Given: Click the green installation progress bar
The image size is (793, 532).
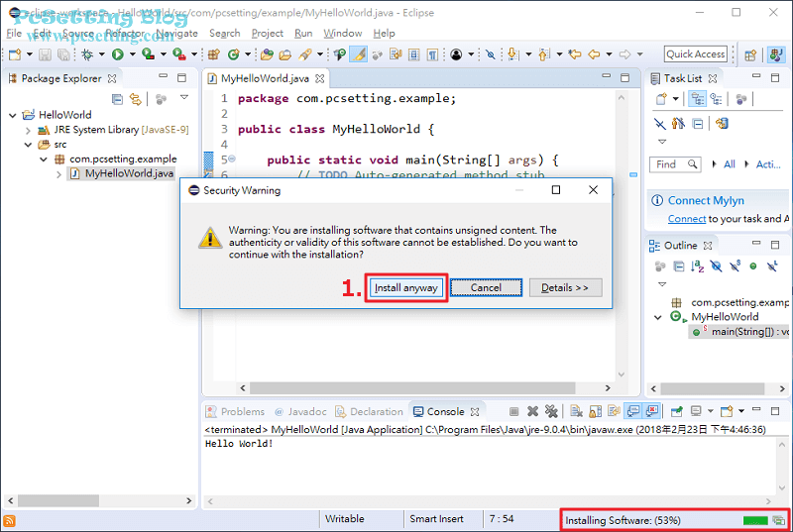Looking at the screenshot, I should click(x=755, y=520).
